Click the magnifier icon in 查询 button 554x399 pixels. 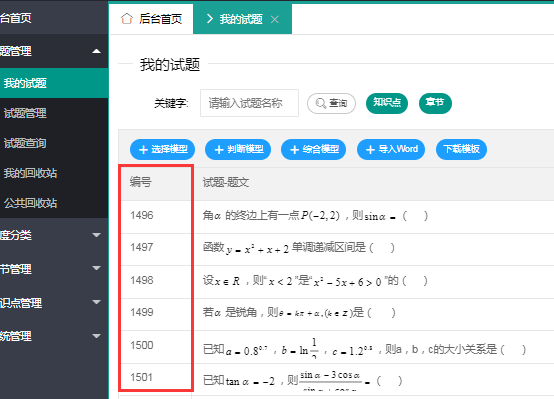coord(320,103)
